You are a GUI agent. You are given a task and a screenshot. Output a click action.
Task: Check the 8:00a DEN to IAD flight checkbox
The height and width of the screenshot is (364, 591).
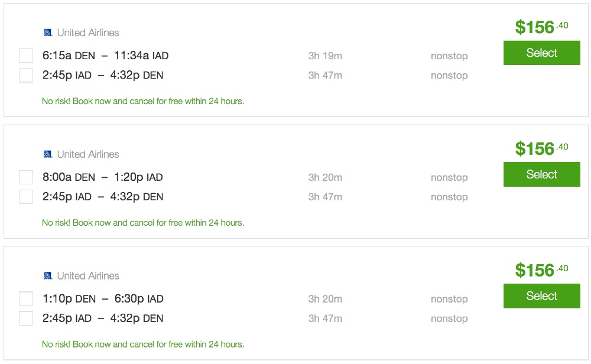(26, 177)
